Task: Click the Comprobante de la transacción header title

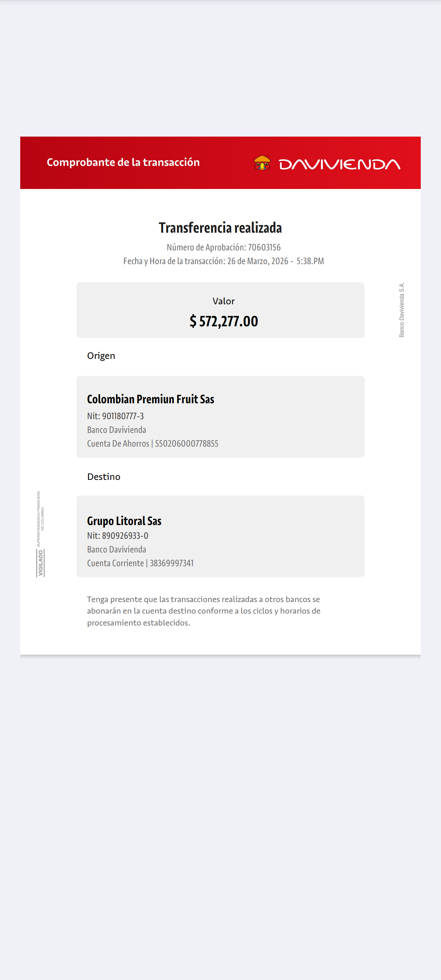Action: tap(123, 162)
